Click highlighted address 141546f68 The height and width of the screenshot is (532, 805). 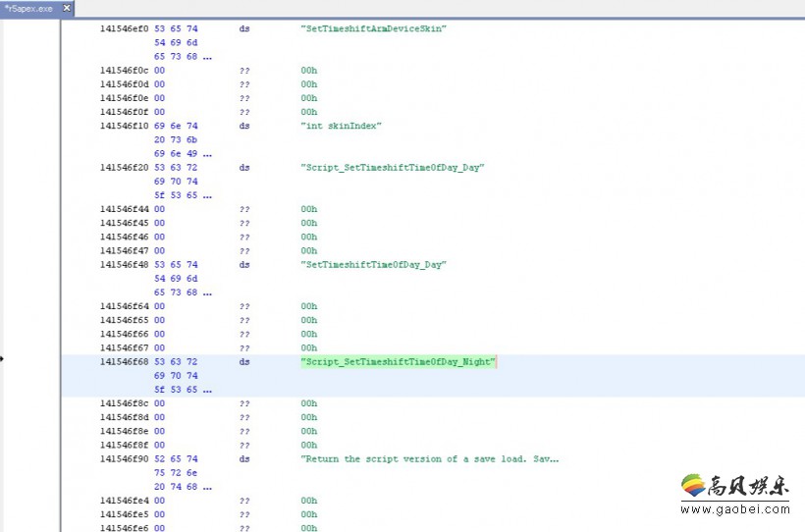tap(124, 362)
